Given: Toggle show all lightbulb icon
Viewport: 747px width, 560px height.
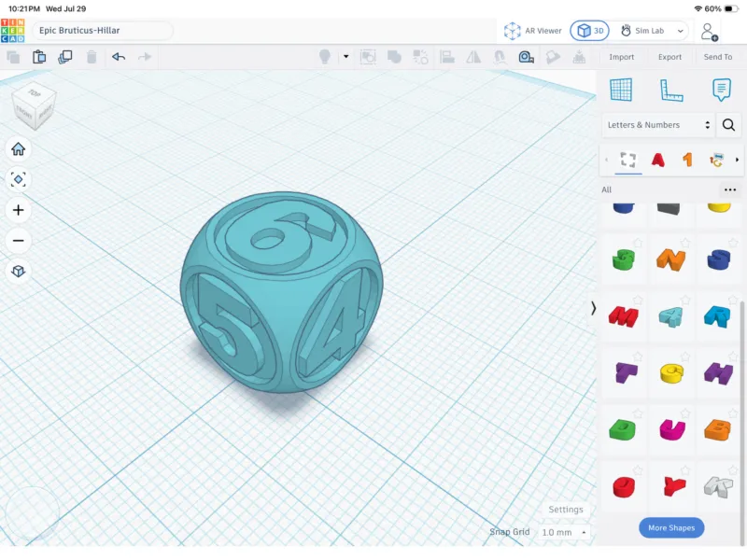Looking at the screenshot, I should point(324,57).
